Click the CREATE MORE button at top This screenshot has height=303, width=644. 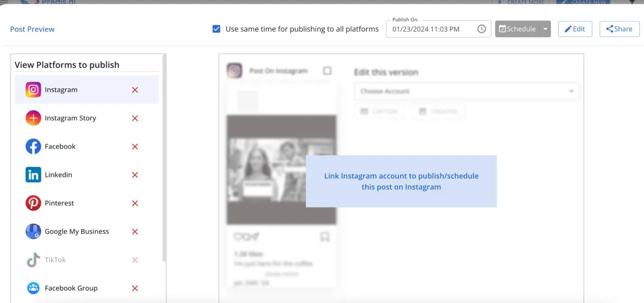click(520, 2)
